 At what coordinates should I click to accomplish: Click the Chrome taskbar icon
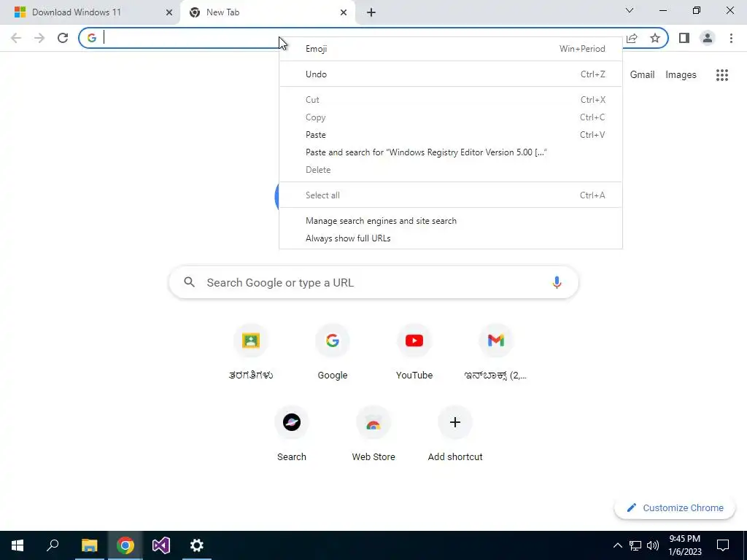click(x=125, y=545)
